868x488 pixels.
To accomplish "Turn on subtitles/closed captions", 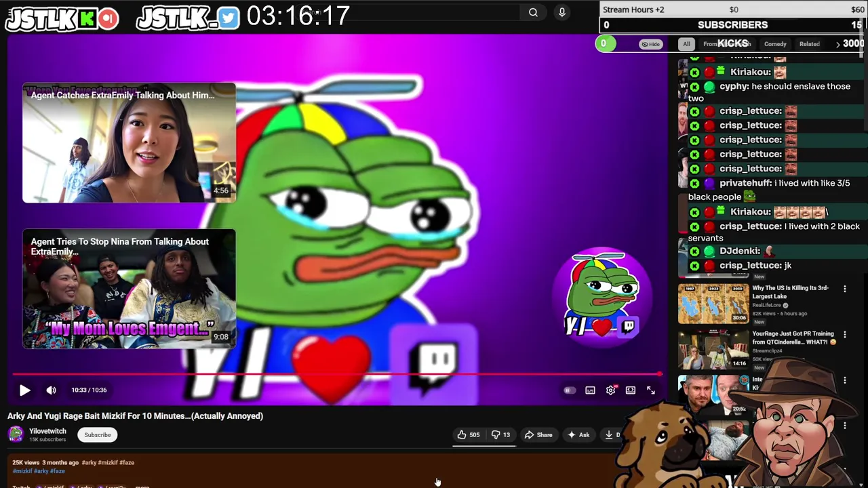I will (x=590, y=390).
